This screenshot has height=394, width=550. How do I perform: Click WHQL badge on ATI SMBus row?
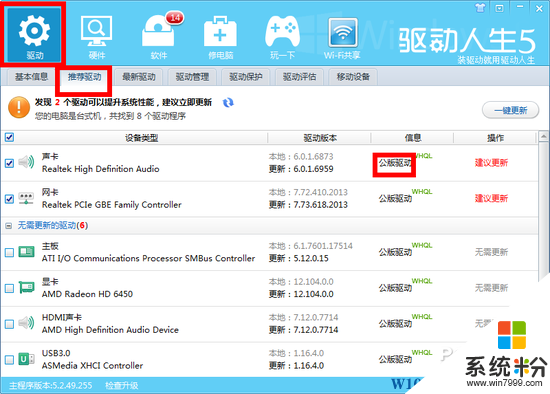coord(422,245)
